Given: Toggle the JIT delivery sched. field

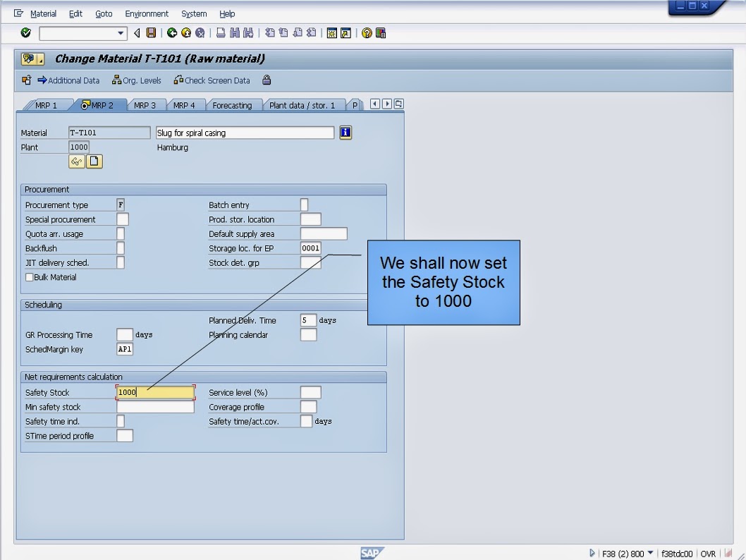Looking at the screenshot, I should click(x=121, y=262).
